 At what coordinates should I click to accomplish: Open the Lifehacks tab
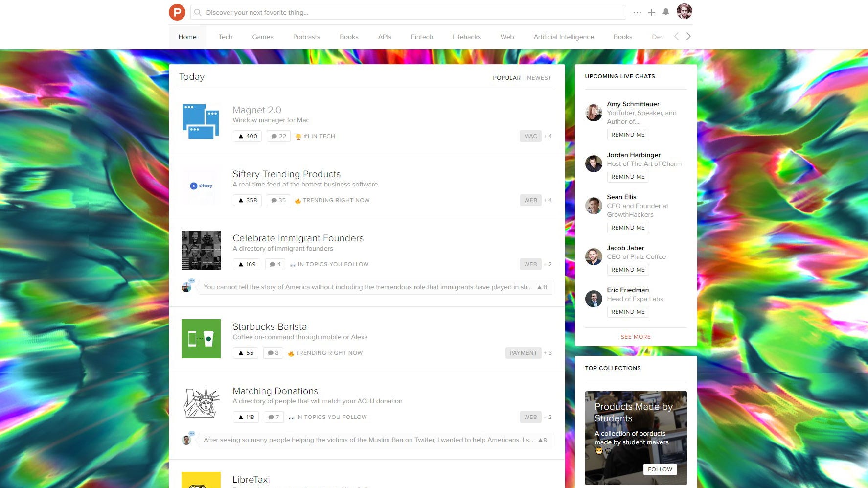tap(467, 37)
